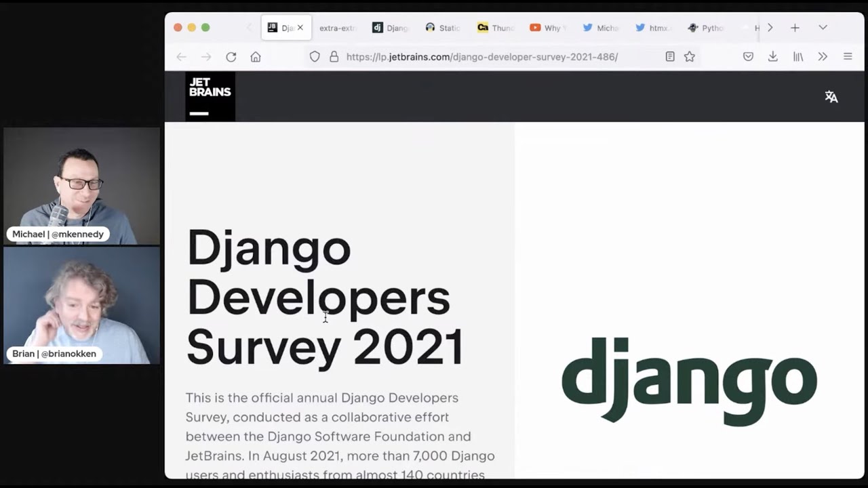Toggle reader view icon in address bar
This screenshot has width=868, height=488.
coord(670,57)
